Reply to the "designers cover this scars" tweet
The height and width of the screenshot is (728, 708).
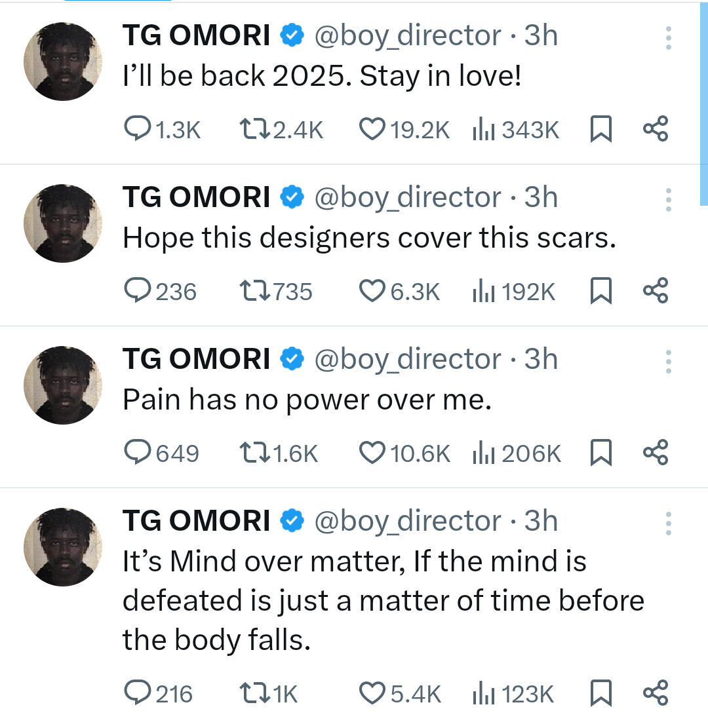(138, 291)
